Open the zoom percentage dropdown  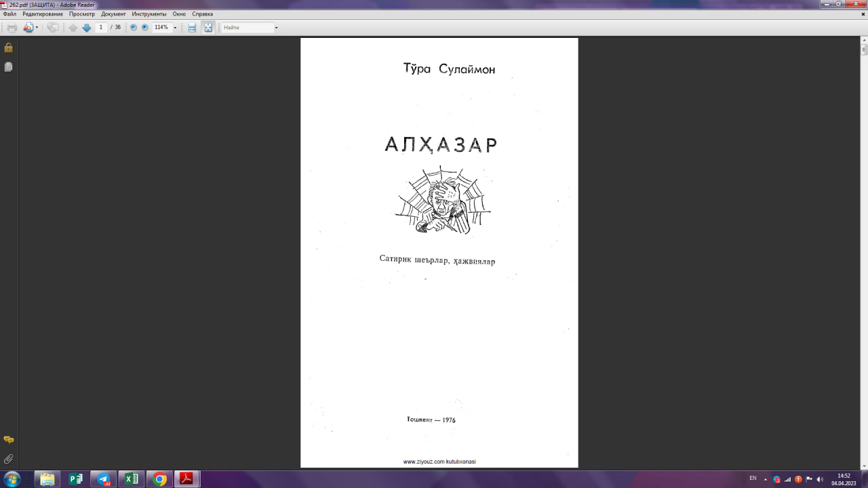tap(176, 27)
